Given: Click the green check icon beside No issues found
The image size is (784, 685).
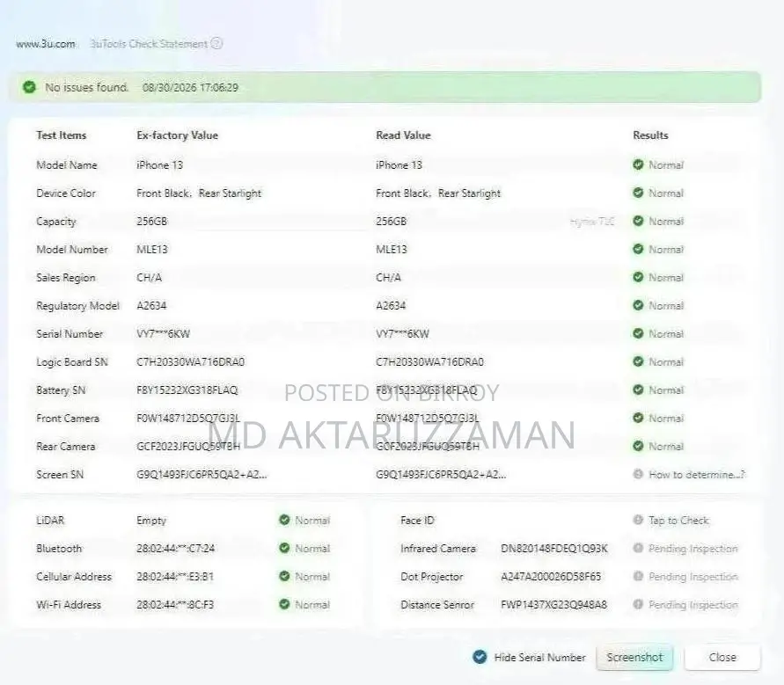Looking at the screenshot, I should tap(30, 87).
